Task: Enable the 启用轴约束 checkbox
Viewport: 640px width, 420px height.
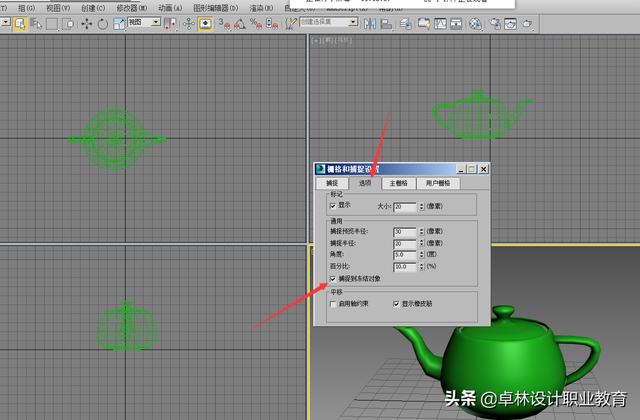Action: [333, 303]
